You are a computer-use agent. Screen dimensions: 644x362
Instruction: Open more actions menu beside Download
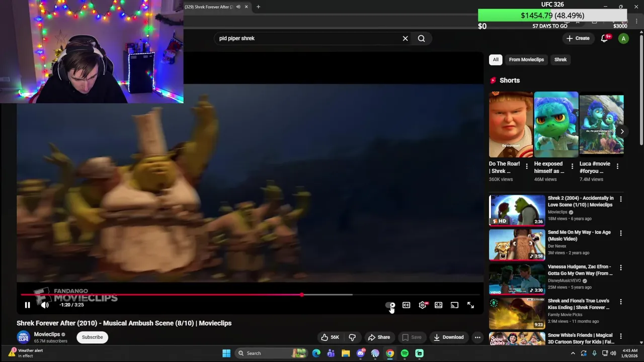[x=477, y=337]
